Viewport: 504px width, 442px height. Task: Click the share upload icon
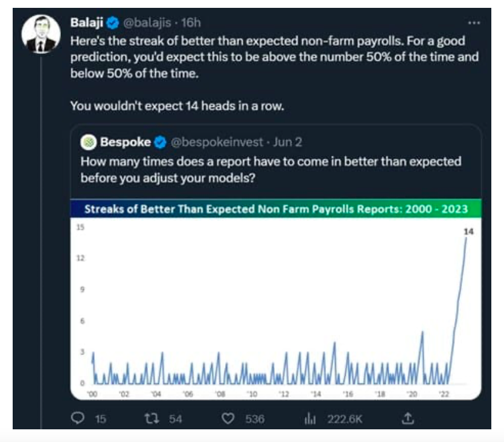[x=407, y=418]
